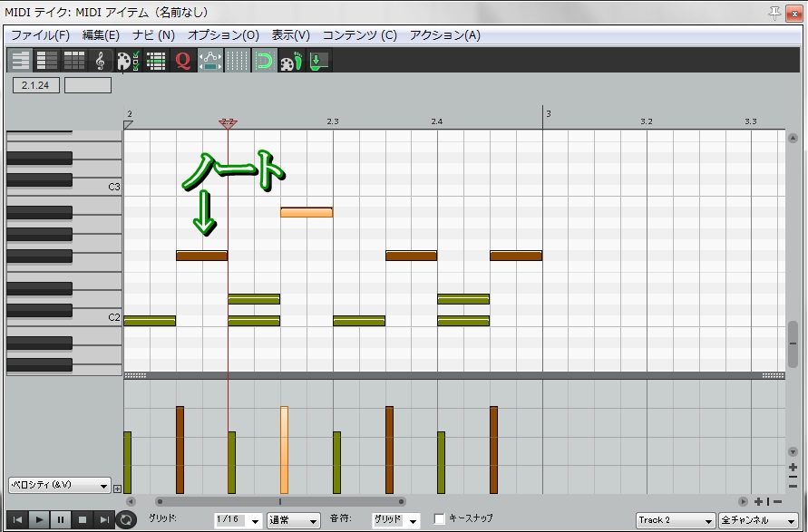This screenshot has height=532, width=808.
Task: Toggle the track list icon
Action: point(155,60)
